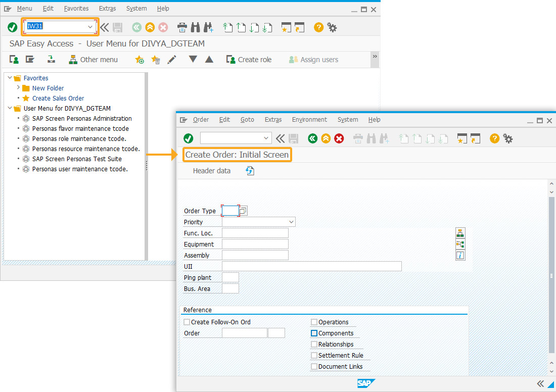
Task: Click the Func. Loc. input field
Action: (x=255, y=233)
